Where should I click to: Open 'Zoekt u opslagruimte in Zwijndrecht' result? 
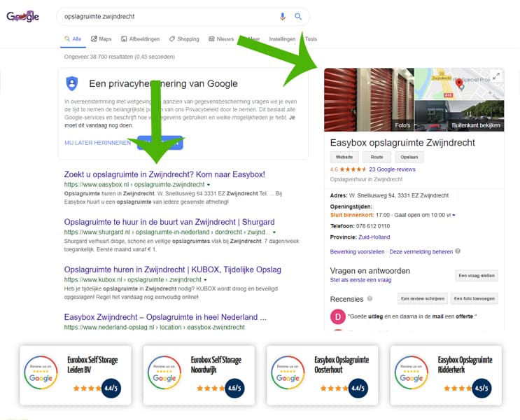pos(164,174)
